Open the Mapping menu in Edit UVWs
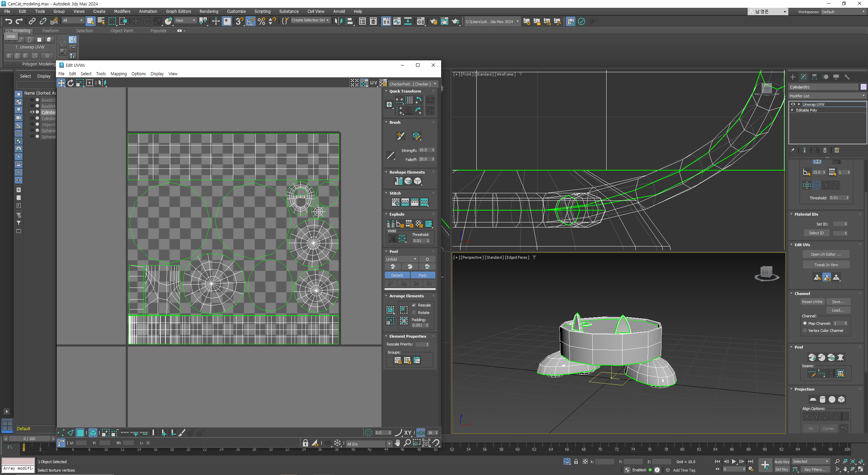 coord(118,74)
